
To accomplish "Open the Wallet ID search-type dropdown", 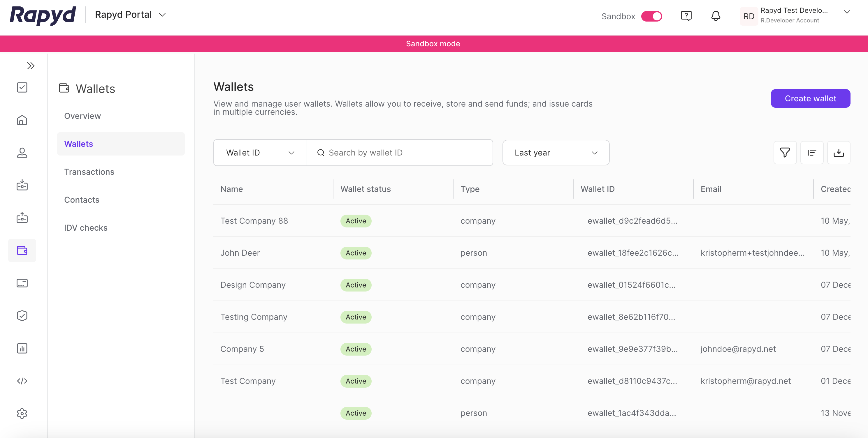I will [x=260, y=153].
